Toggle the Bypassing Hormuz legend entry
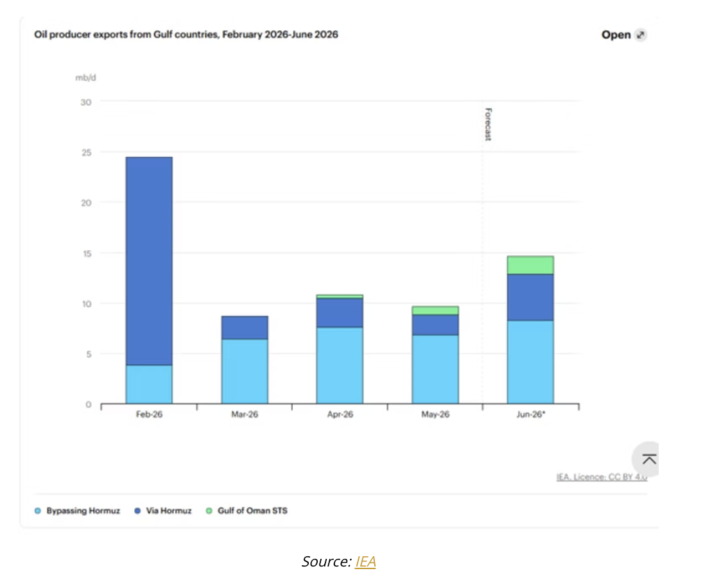The image size is (728, 580). (x=77, y=511)
